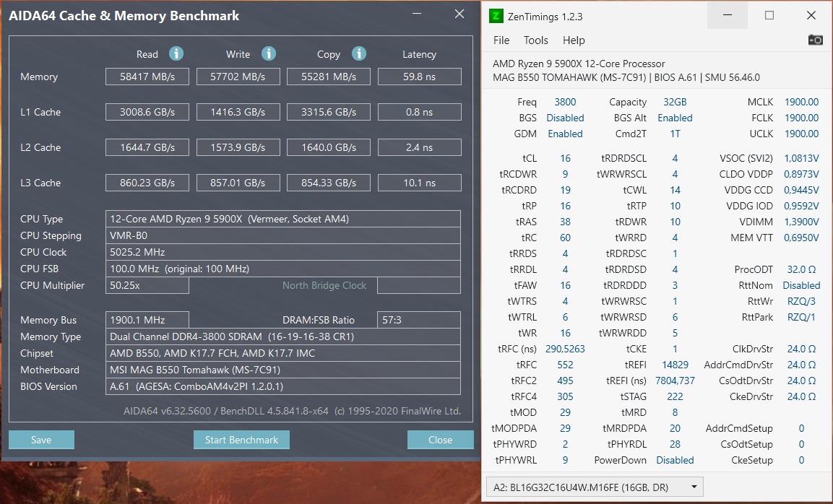Select the Memory Write 57702 MB/s field
Screen dimensions: 833x504
point(238,77)
